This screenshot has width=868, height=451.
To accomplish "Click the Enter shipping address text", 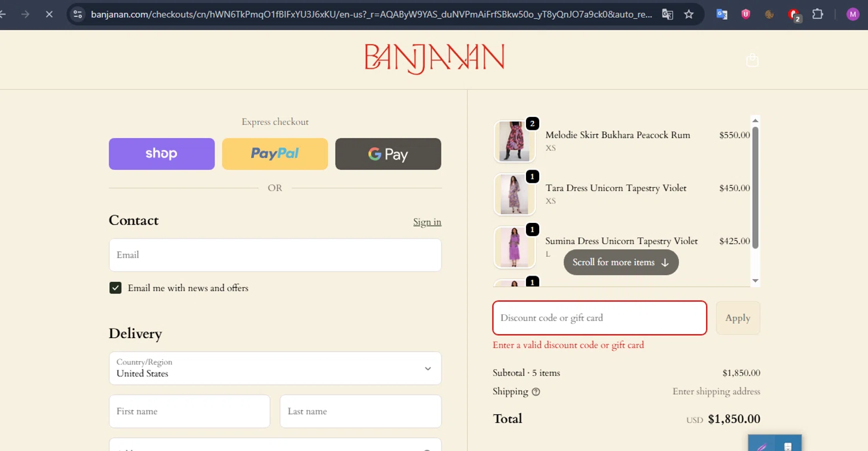I will click(x=716, y=391).
